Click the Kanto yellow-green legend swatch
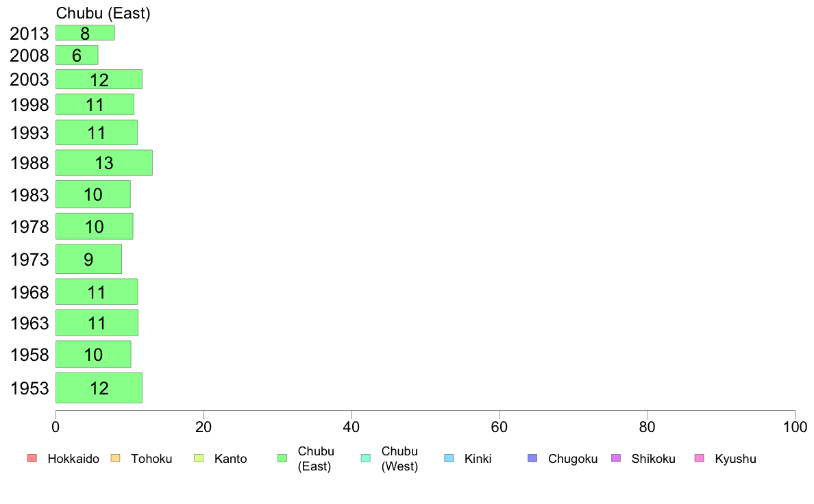 199,458
